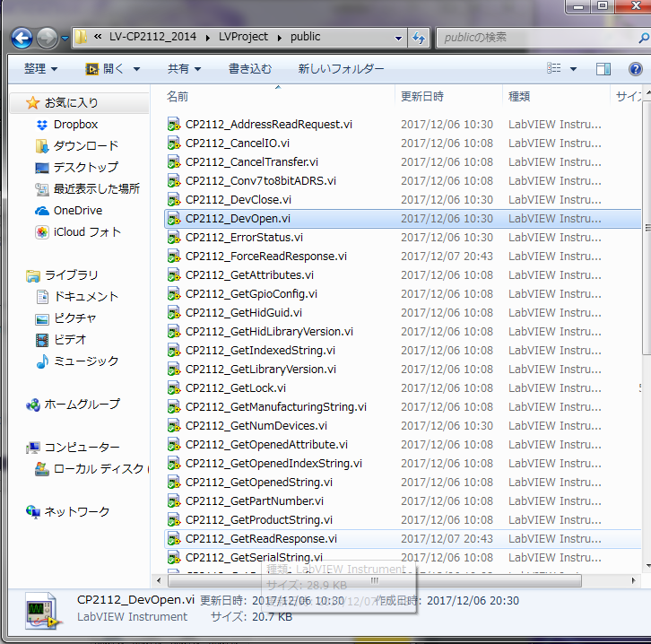Screen dimensions: 651x644
Task: Toggle the preview pane icon
Action: tap(603, 68)
